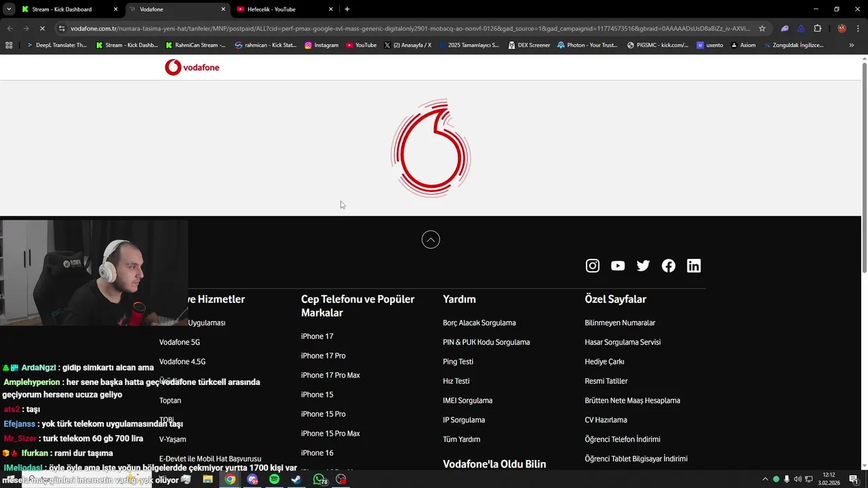Close the Hefecelik - YouTube tab
The width and height of the screenshot is (868, 488).
(331, 9)
